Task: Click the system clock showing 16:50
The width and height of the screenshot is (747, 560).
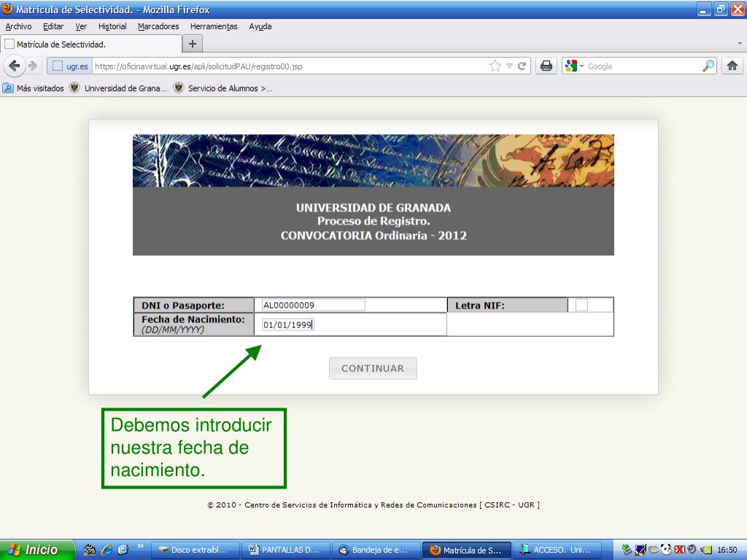Action: [x=727, y=550]
